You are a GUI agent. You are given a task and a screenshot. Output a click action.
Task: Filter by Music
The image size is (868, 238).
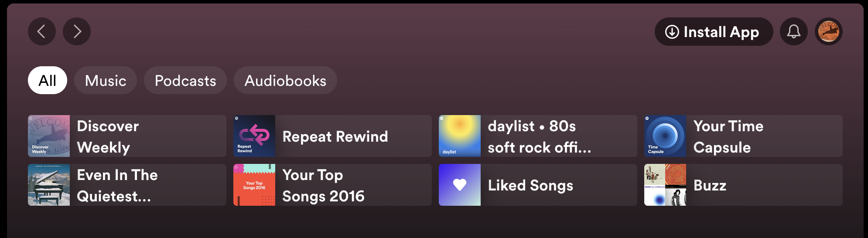pos(106,80)
